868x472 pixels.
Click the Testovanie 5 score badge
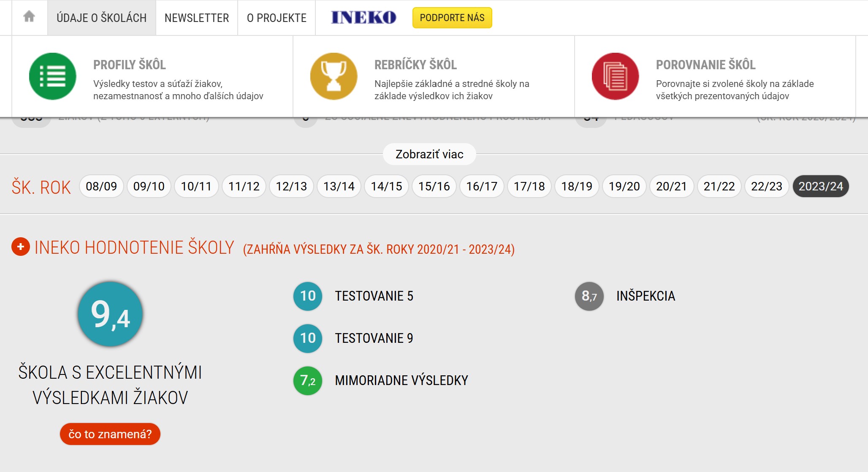308,296
